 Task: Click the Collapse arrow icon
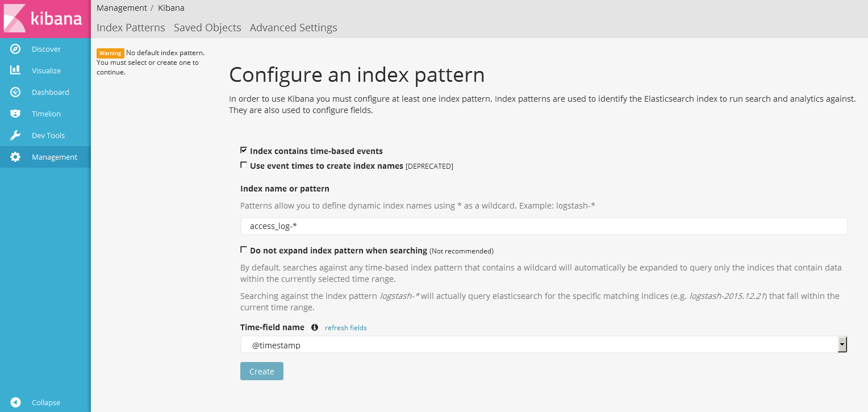pyautogui.click(x=15, y=402)
